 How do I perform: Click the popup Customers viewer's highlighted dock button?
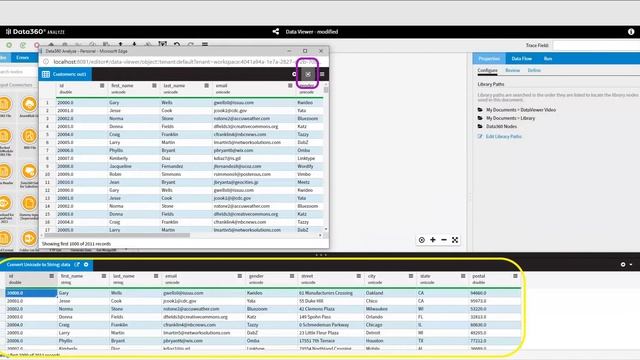point(308,74)
